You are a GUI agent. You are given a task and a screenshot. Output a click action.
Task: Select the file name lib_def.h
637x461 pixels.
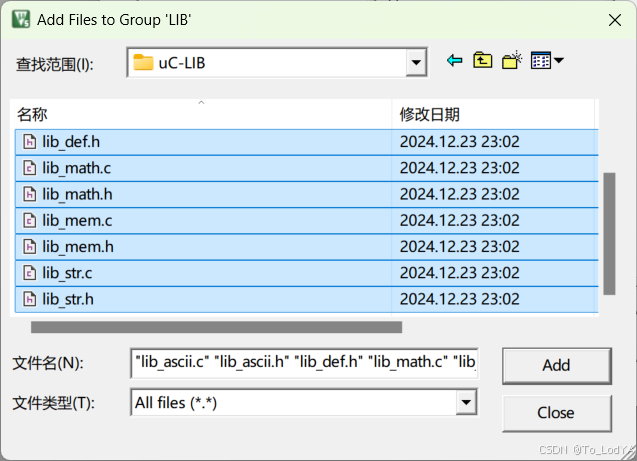tap(71, 142)
